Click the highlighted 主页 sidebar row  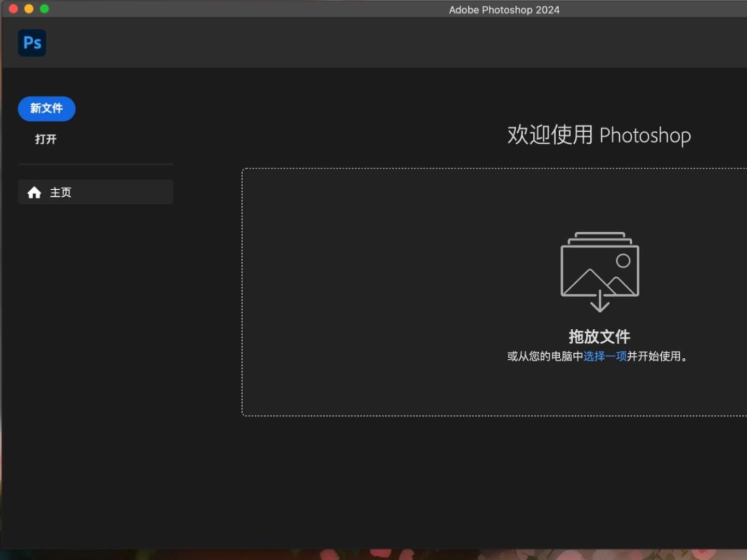(95, 192)
